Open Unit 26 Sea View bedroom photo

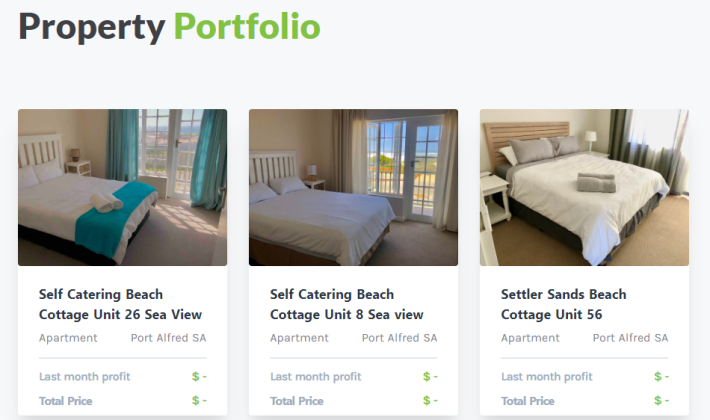tap(122, 187)
